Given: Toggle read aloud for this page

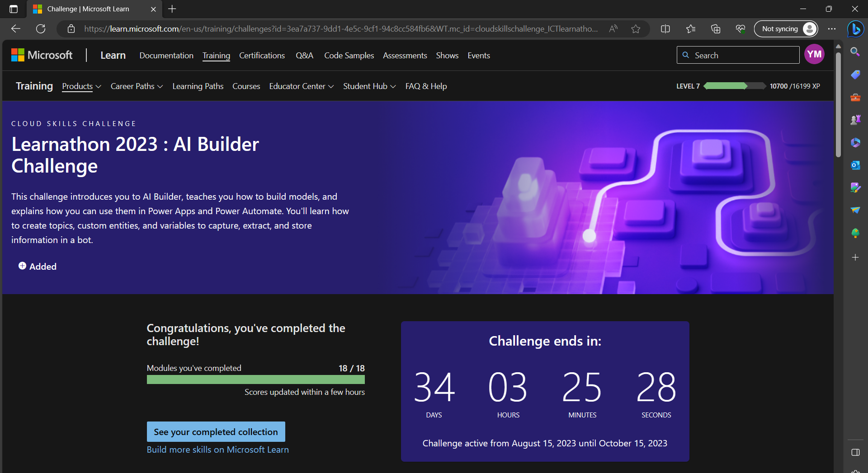Looking at the screenshot, I should pos(613,28).
